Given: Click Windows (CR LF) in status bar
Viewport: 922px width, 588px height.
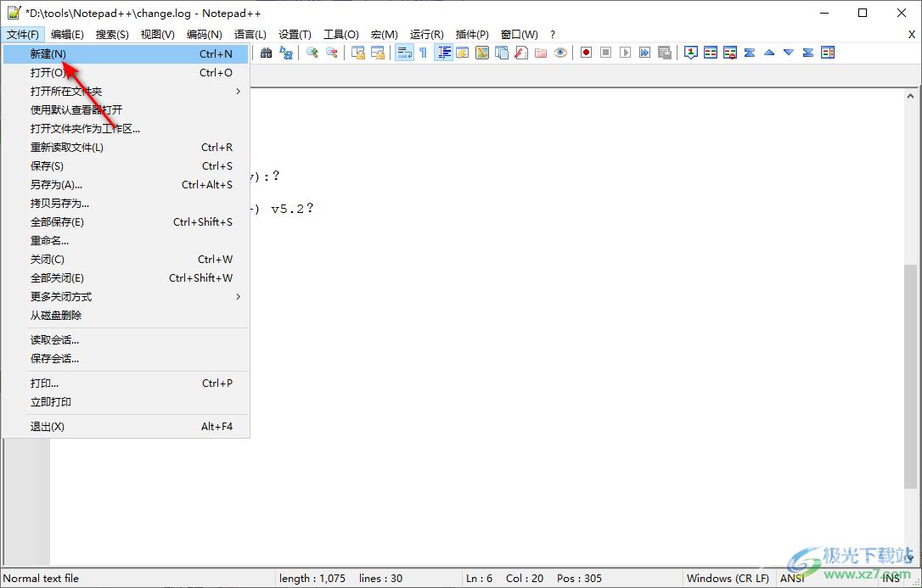Looking at the screenshot, I should pos(728,579).
